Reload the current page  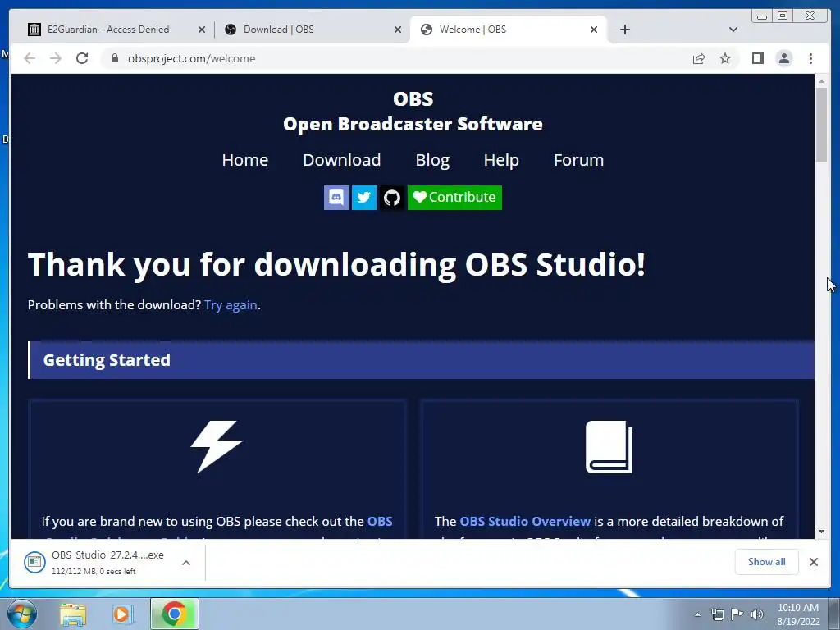[x=82, y=58]
